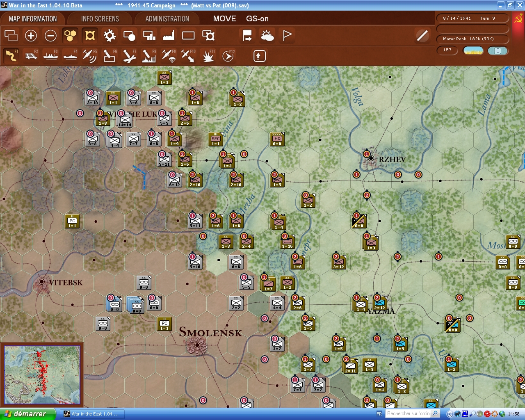Screen dimensions: 525x420
Task: Select the Smolensk city hex
Action: click(x=197, y=345)
